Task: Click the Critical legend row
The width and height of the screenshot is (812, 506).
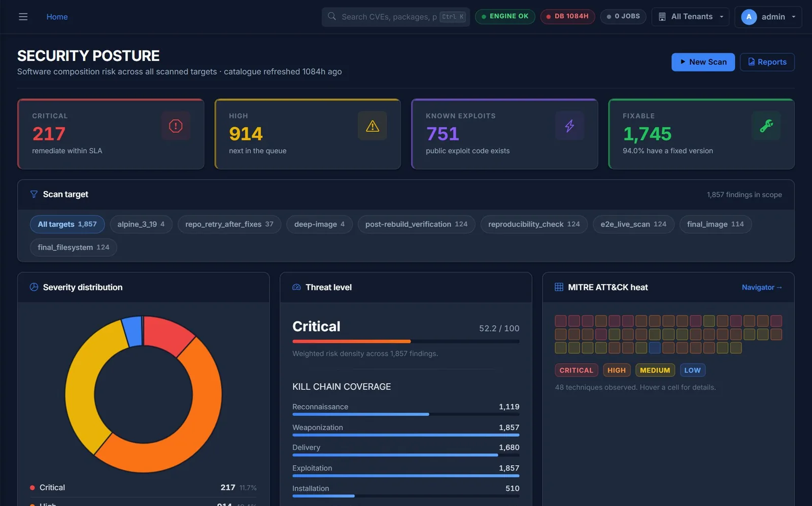Action: 143,487
